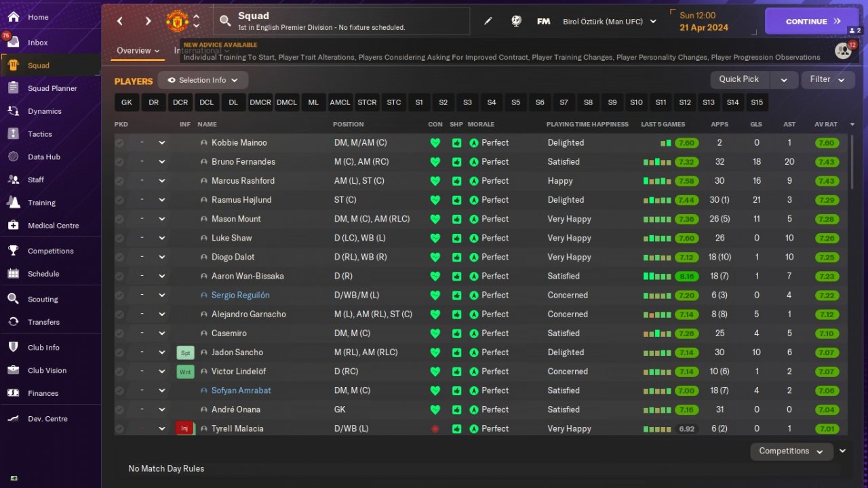Click the FM logo in the top bar

[x=543, y=21]
